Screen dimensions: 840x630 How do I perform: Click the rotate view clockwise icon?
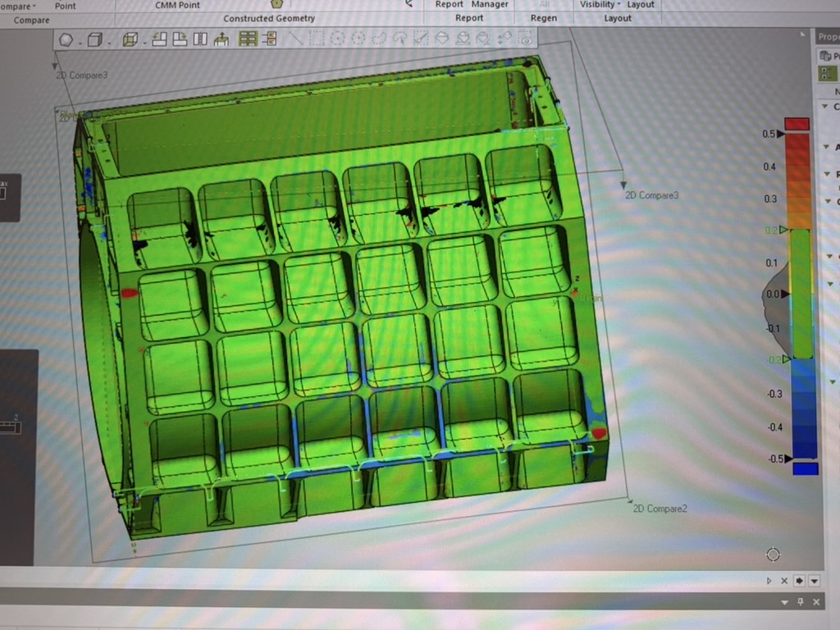pyautogui.click(x=180, y=39)
